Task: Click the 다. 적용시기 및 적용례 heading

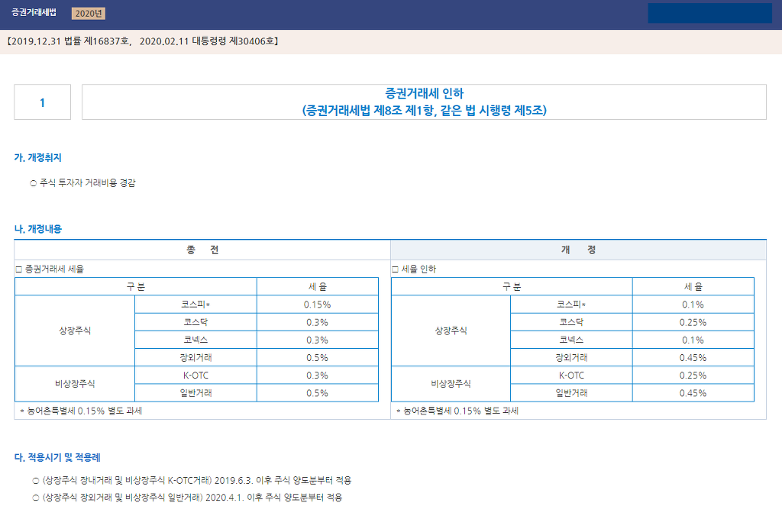Action: point(57,457)
